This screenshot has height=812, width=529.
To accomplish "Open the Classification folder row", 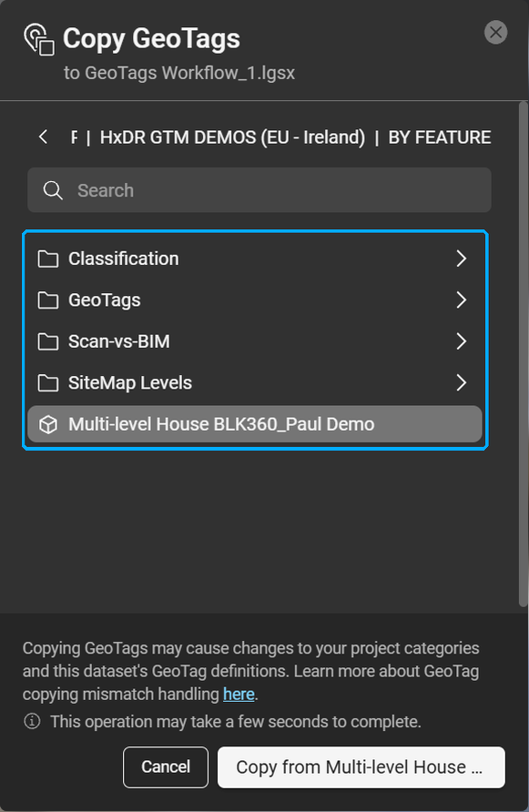I will point(254,259).
